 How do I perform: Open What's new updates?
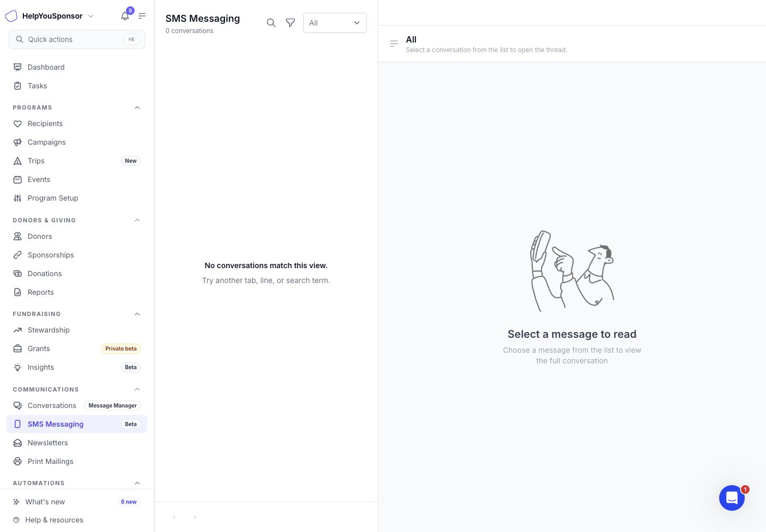click(x=77, y=502)
